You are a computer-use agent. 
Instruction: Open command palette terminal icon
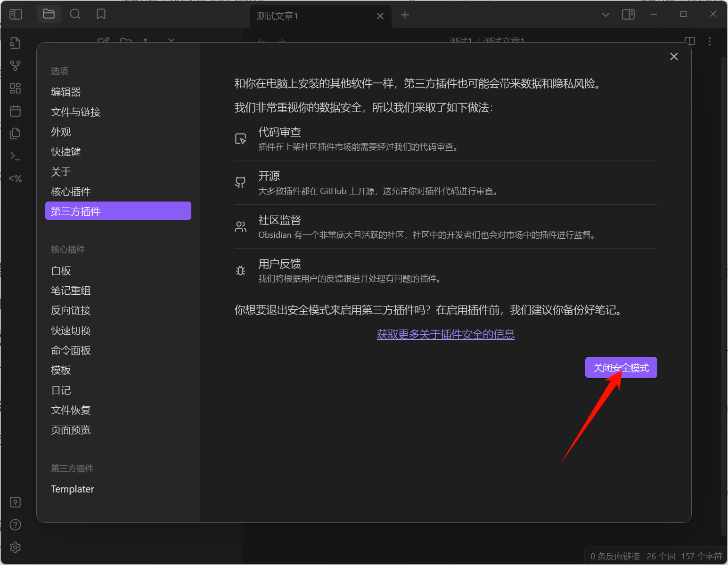click(15, 156)
